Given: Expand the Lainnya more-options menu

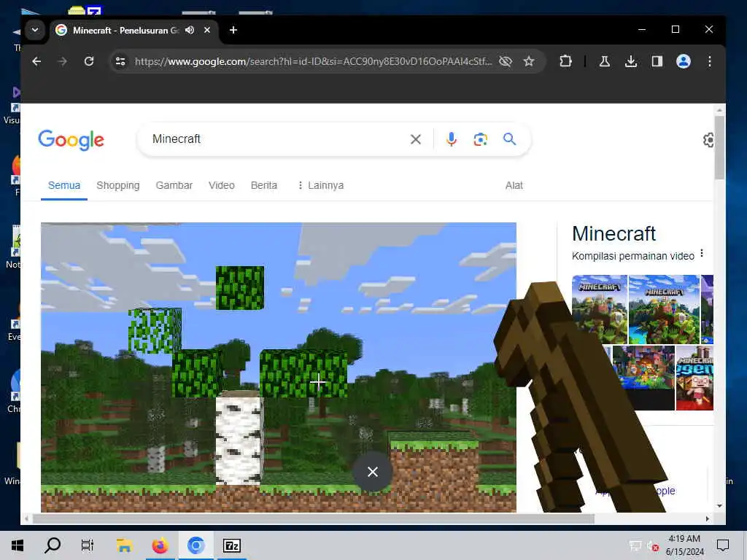Looking at the screenshot, I should pos(321,185).
